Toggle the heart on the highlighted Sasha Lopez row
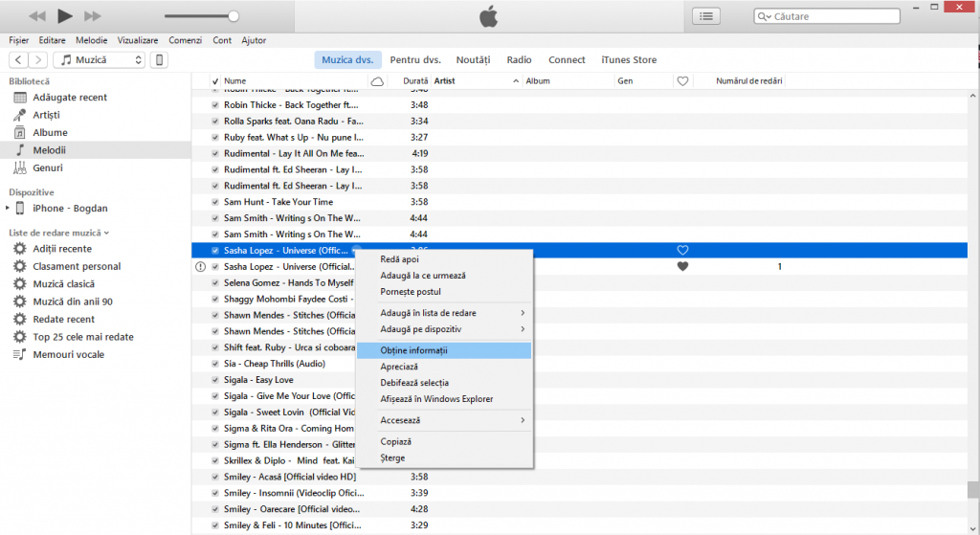Image resolution: width=980 pixels, height=535 pixels. (x=682, y=250)
